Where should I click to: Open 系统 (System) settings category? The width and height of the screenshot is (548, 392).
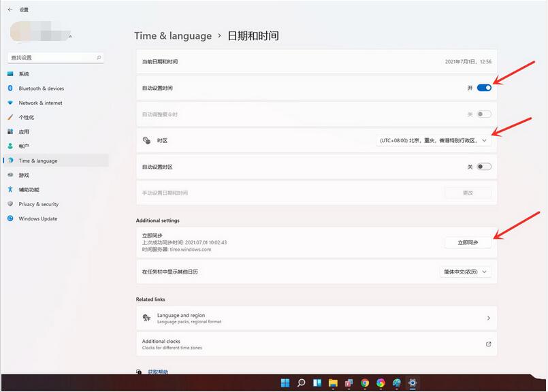pos(56,73)
